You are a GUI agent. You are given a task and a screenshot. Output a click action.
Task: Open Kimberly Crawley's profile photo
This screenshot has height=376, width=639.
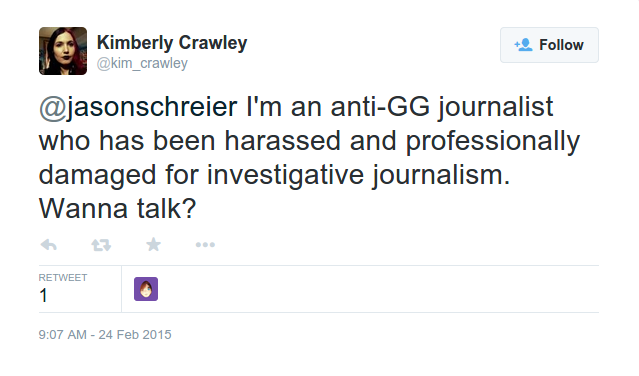click(x=63, y=51)
